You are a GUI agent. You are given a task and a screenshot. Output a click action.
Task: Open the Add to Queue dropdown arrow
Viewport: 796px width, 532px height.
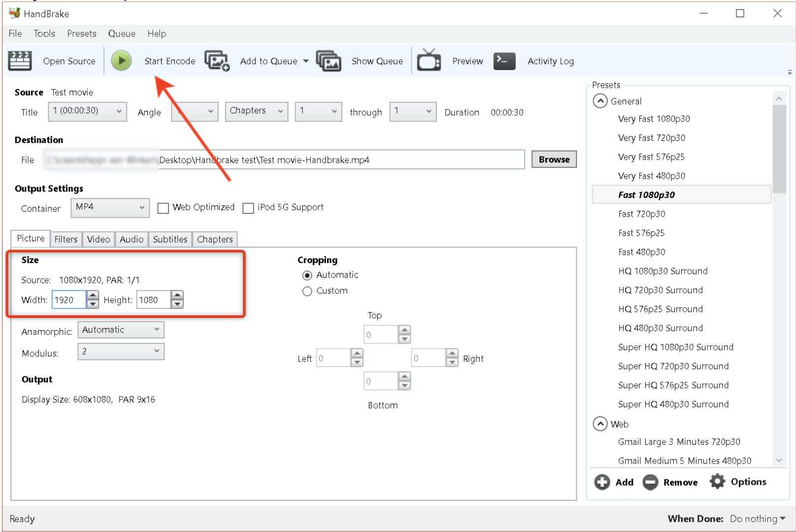point(306,61)
